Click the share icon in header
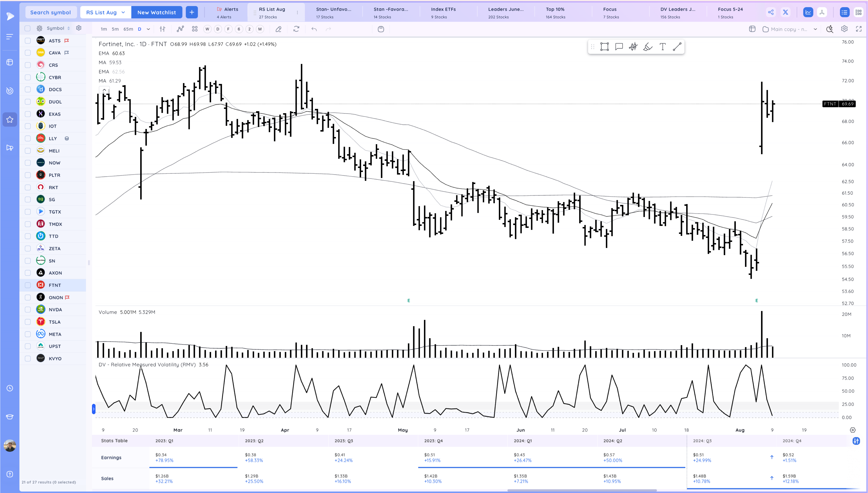The height and width of the screenshot is (493, 868). [x=771, y=12]
